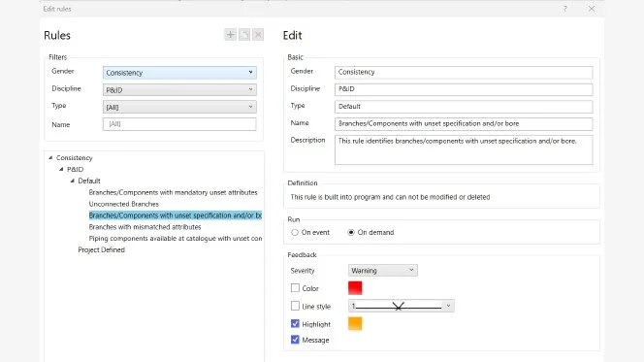Select Branches with mismatched attributes rule
Image resolution: width=644 pixels, height=362 pixels.
(x=145, y=227)
